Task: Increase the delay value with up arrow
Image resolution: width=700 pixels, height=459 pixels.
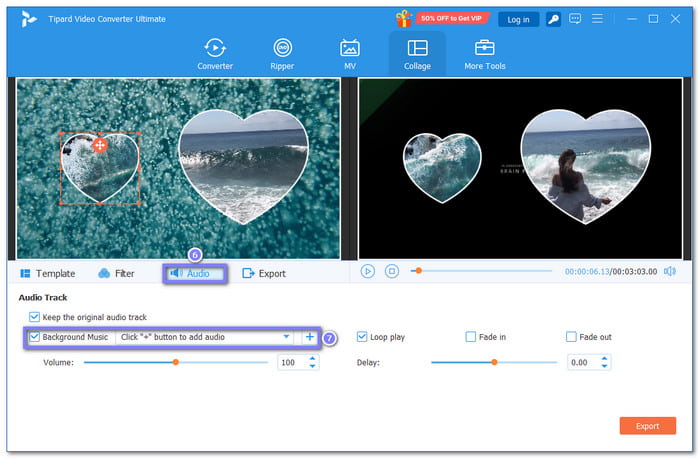Action: click(x=604, y=358)
